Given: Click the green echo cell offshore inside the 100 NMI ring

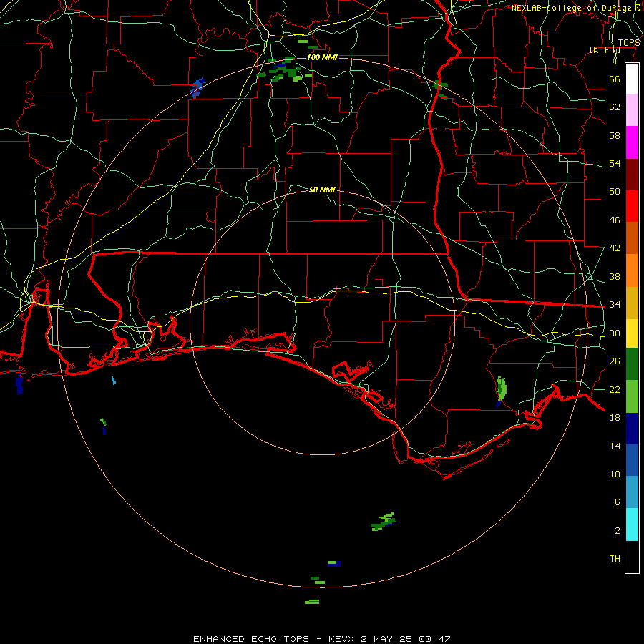Looking at the screenshot, I should coord(384,522).
